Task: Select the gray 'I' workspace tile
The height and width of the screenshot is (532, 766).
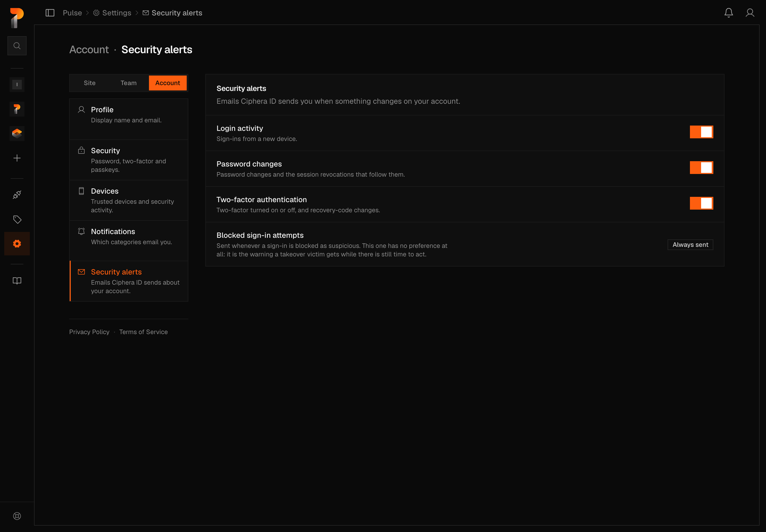Action: pyautogui.click(x=17, y=84)
